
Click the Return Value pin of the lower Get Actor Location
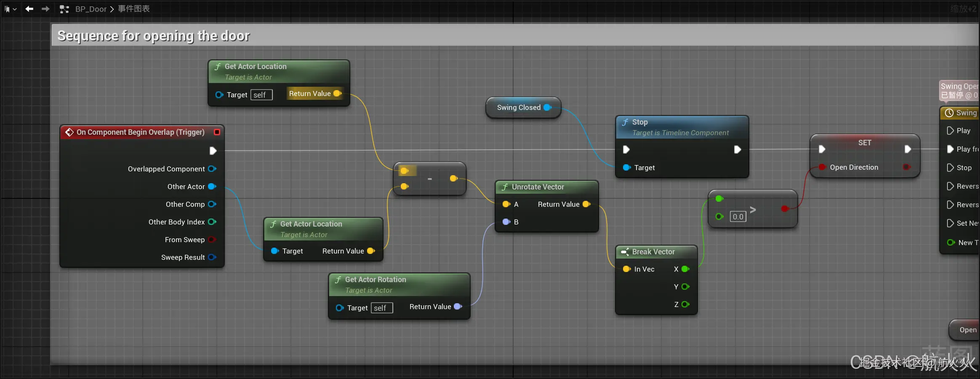371,251
